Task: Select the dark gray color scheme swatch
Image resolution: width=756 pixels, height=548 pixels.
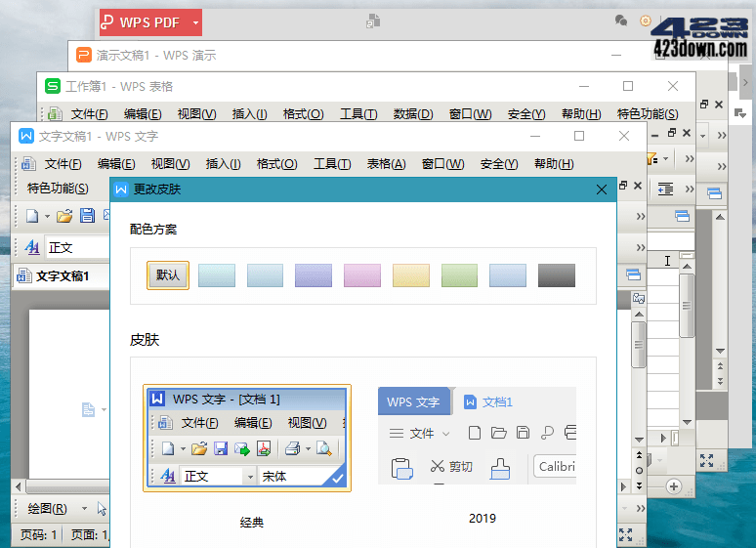Action: pyautogui.click(x=557, y=275)
